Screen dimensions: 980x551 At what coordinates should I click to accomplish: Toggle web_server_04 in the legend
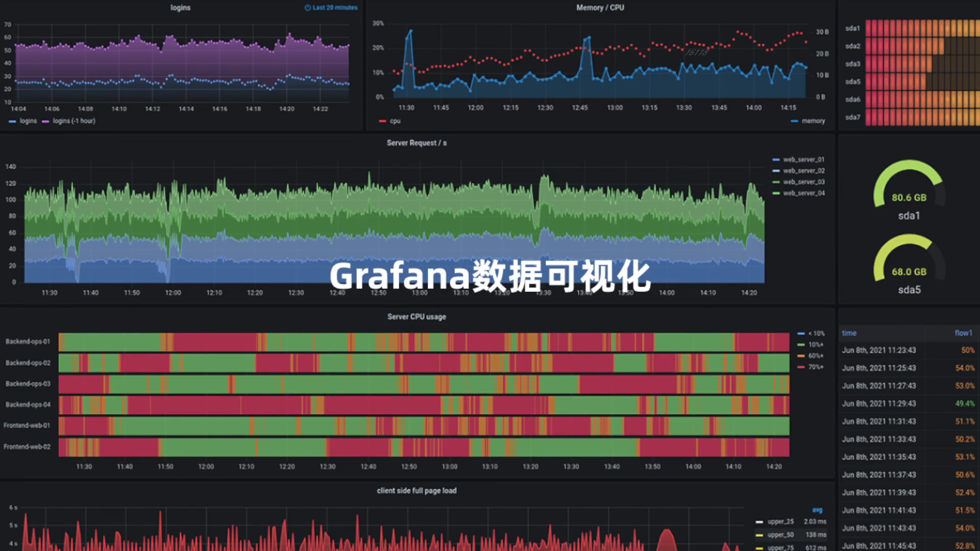coord(799,193)
